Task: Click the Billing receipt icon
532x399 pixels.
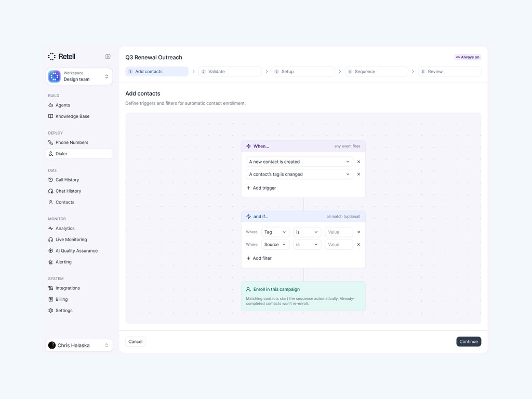Action: (50, 299)
